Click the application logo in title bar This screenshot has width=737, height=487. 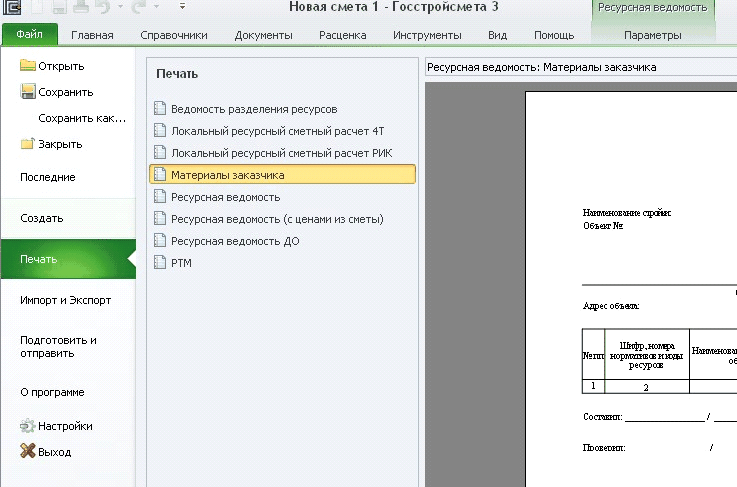point(11,9)
